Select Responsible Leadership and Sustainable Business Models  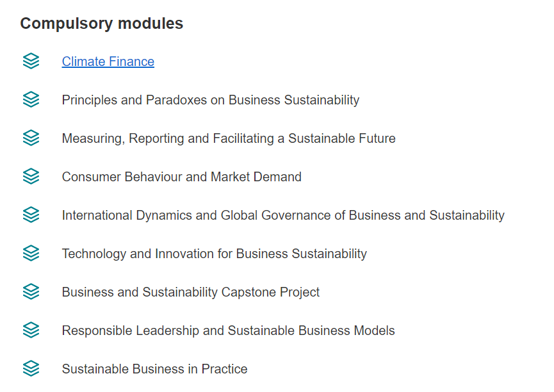(228, 331)
